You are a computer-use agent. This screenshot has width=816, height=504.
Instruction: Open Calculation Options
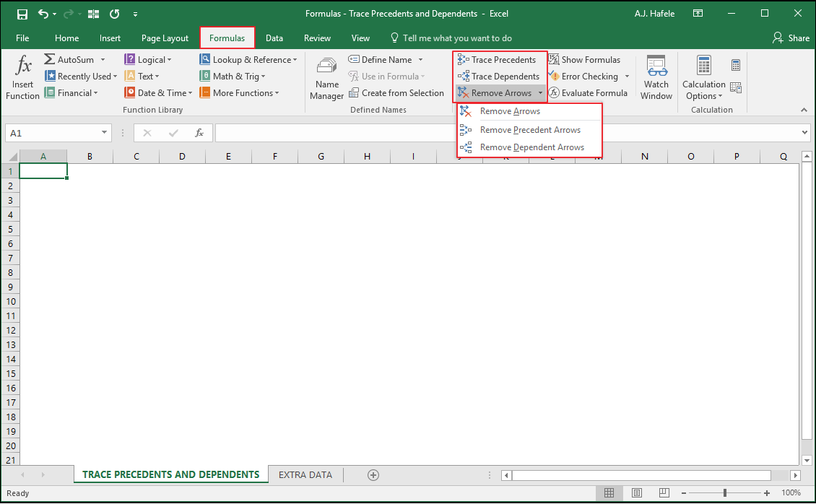(x=703, y=77)
